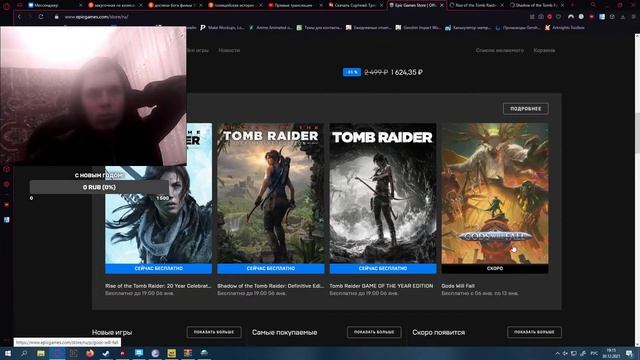This screenshot has width=640, height=360.
Task: Open File Explorer from the taskbar
Action: point(41,353)
